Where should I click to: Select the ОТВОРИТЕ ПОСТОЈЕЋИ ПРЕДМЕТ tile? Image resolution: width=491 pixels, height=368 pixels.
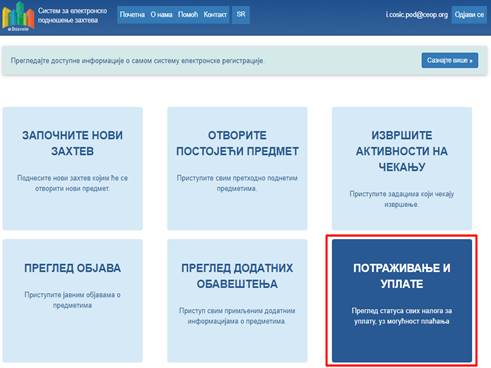(237, 168)
